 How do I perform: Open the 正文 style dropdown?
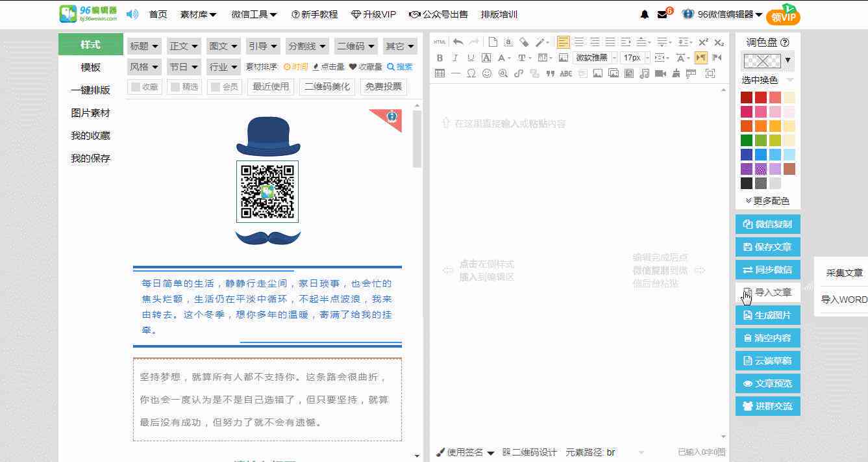[x=184, y=46]
